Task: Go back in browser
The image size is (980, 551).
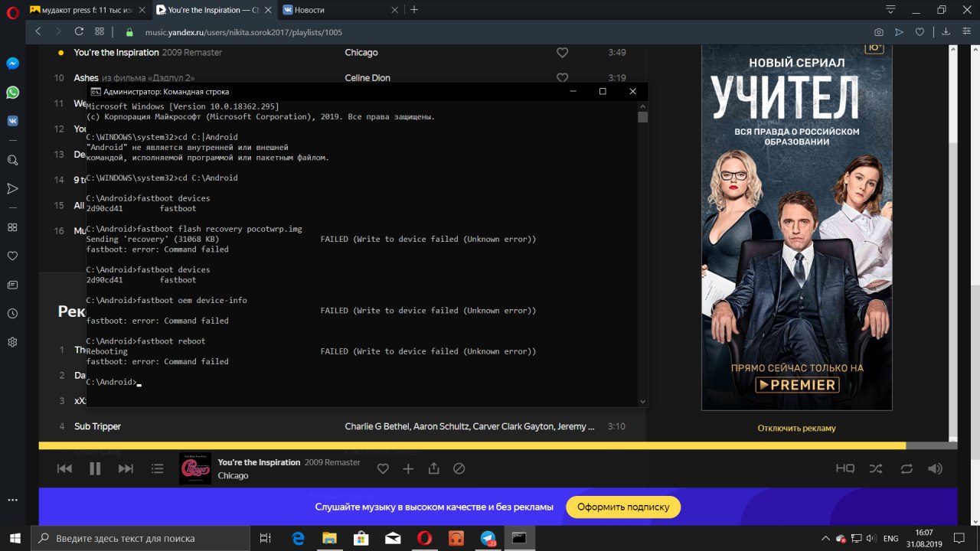Action: (x=38, y=32)
